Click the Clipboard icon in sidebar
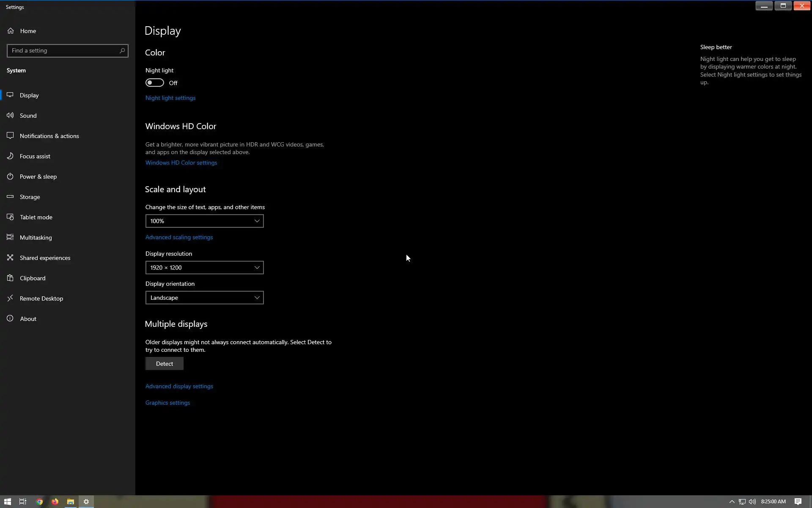 tap(10, 278)
